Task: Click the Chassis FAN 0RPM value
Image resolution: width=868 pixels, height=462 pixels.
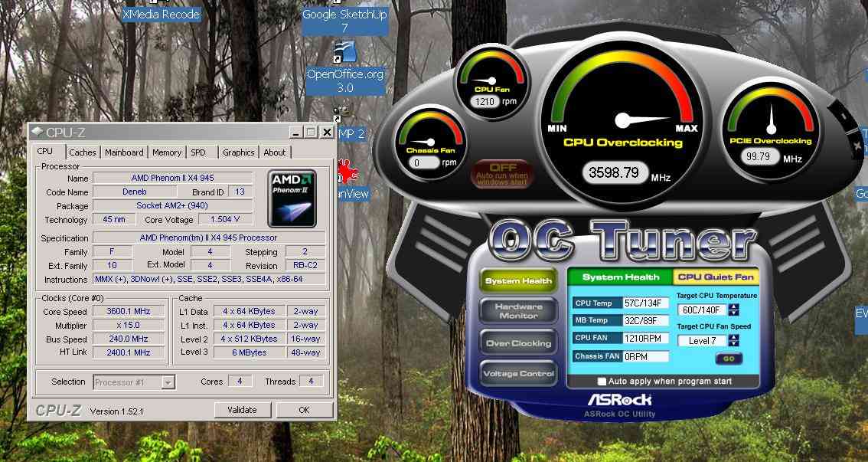Action: click(645, 356)
